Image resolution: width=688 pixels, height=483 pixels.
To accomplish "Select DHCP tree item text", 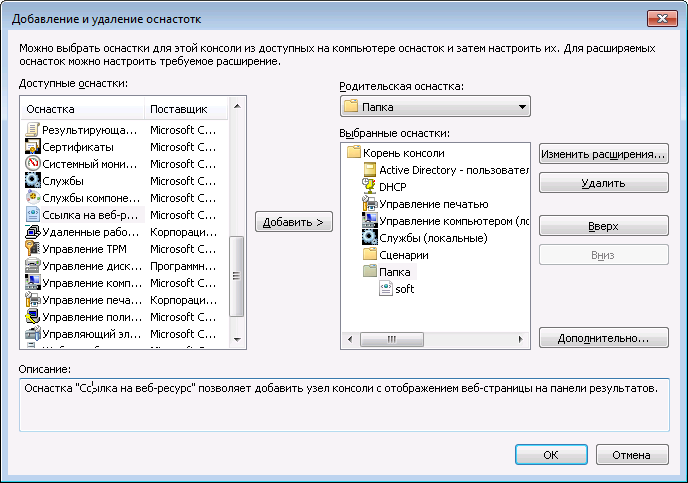I will tap(393, 187).
